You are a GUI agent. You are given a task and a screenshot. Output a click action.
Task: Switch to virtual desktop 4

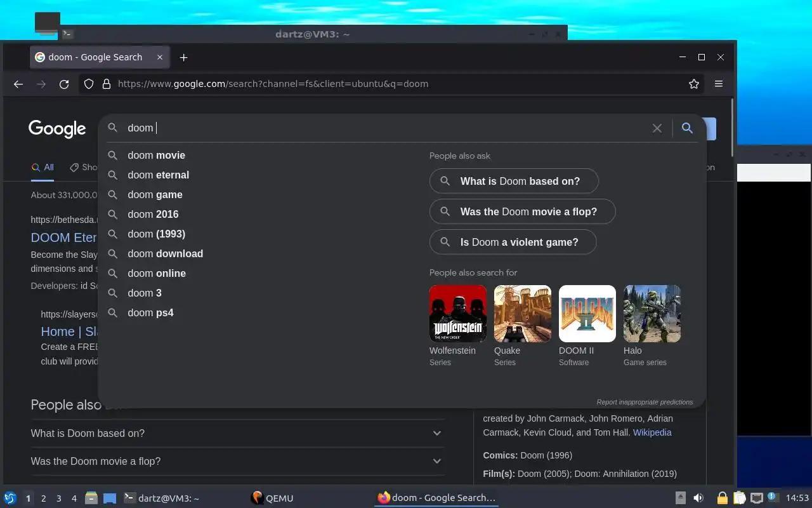[74, 498]
